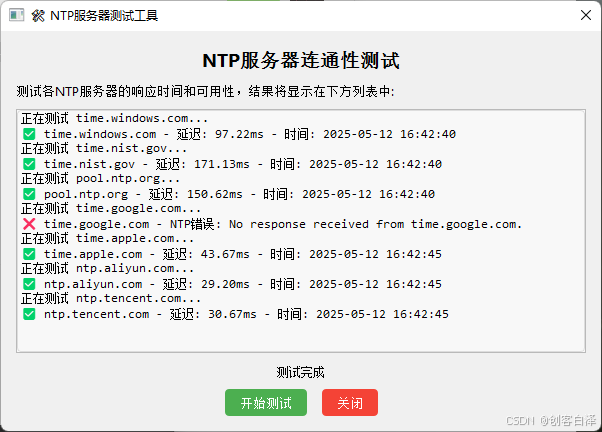Click the red 关闭 button

click(350, 402)
